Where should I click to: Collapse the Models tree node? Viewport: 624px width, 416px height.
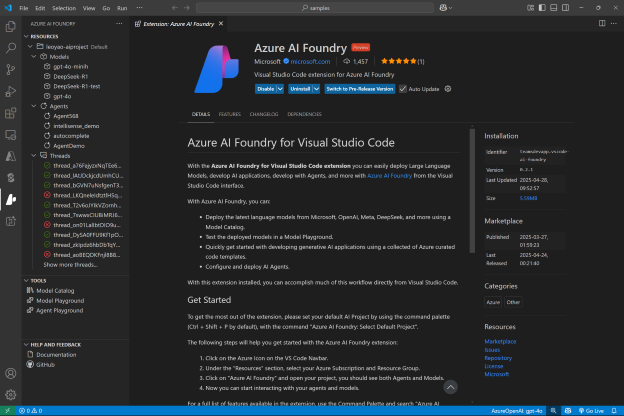[34, 57]
